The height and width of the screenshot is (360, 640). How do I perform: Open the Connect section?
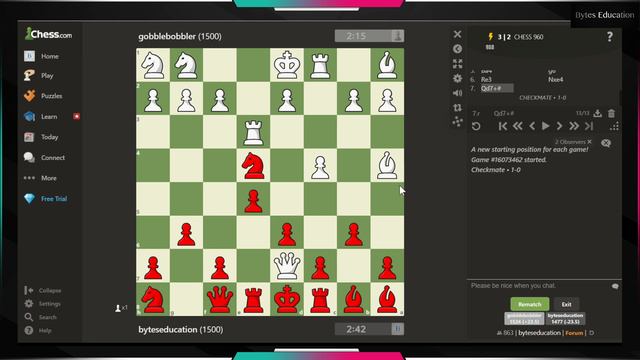[44, 158]
